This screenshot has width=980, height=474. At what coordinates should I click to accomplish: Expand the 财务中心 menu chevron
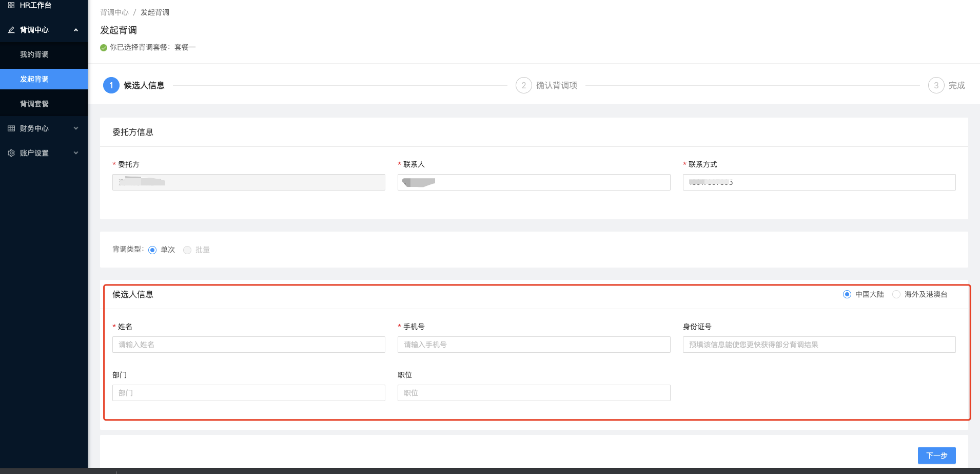pyautogui.click(x=76, y=128)
